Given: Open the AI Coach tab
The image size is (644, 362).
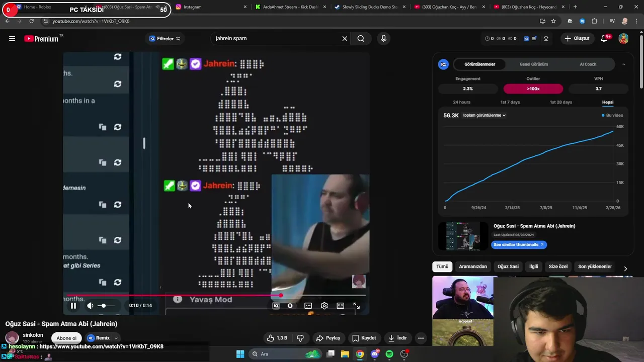Looking at the screenshot, I should [588, 64].
